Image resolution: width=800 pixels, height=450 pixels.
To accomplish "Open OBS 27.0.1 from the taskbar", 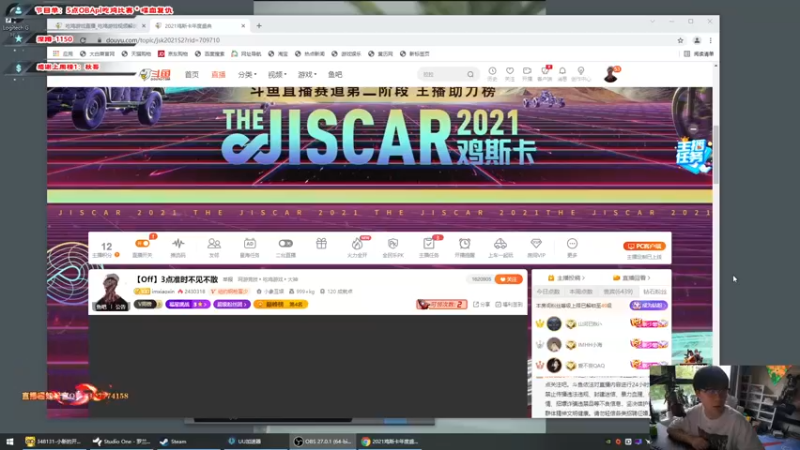I will pos(323,441).
